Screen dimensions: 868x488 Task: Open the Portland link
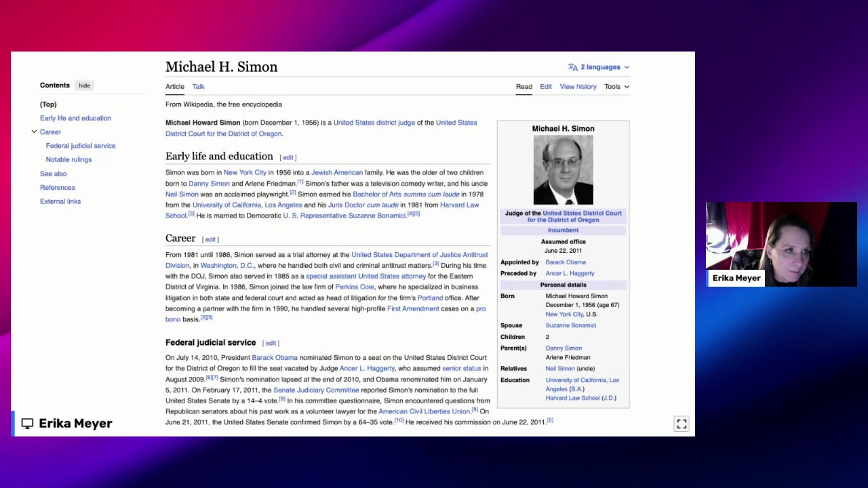pyautogui.click(x=430, y=298)
